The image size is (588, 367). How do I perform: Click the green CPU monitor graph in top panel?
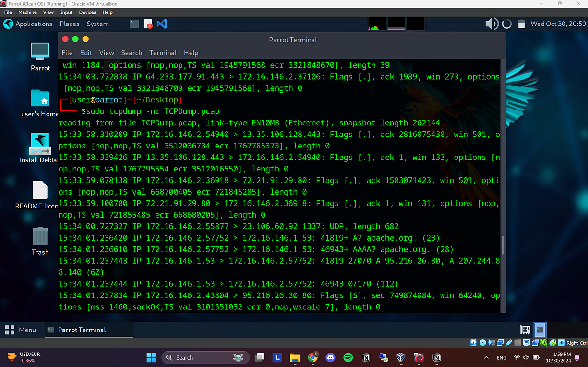click(377, 24)
